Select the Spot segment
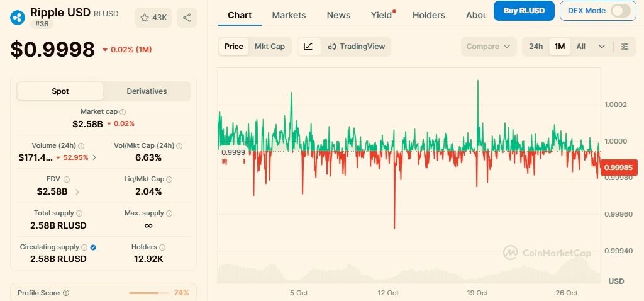 (60, 91)
